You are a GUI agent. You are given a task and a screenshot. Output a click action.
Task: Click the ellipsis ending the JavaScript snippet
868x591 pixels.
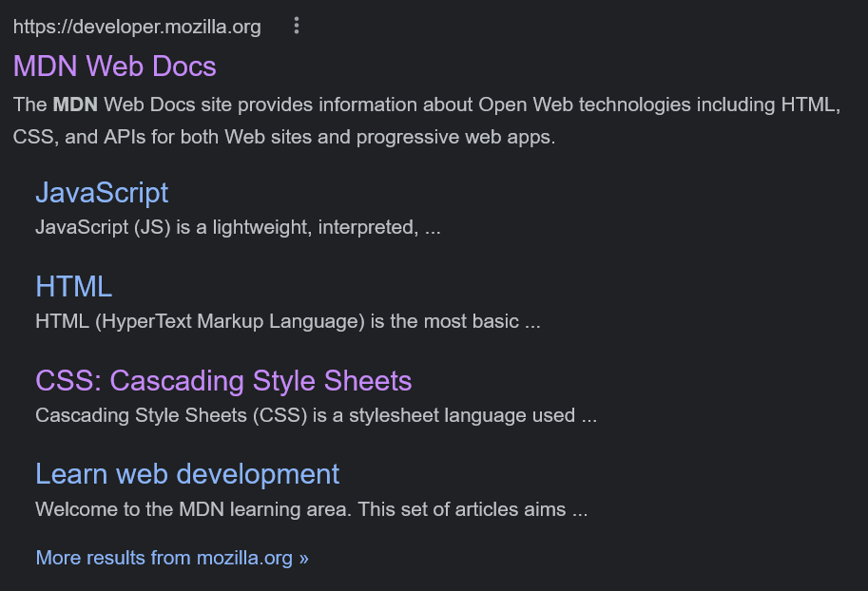tap(433, 229)
